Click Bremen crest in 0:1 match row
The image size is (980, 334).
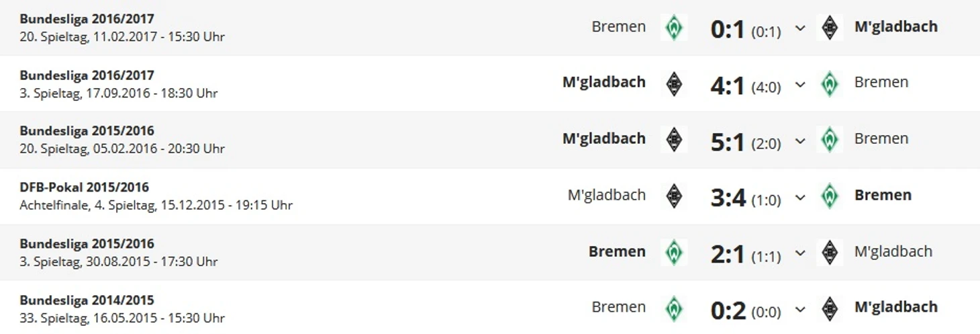tap(674, 28)
